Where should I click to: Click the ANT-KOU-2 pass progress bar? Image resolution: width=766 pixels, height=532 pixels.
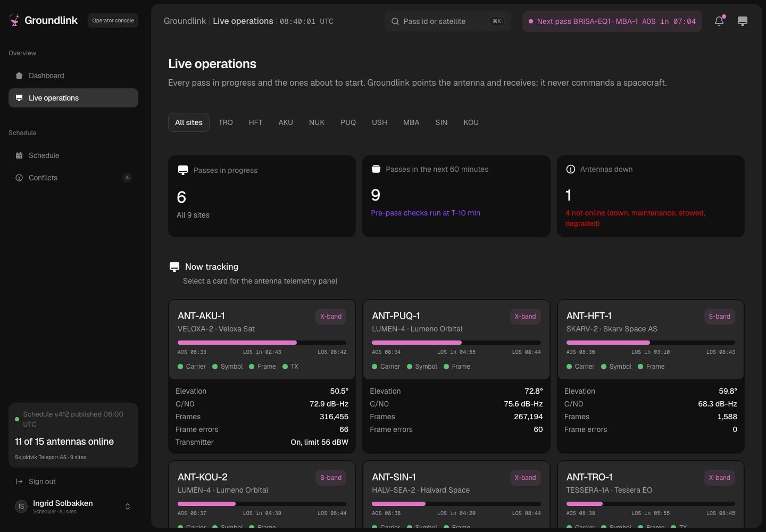point(262,504)
